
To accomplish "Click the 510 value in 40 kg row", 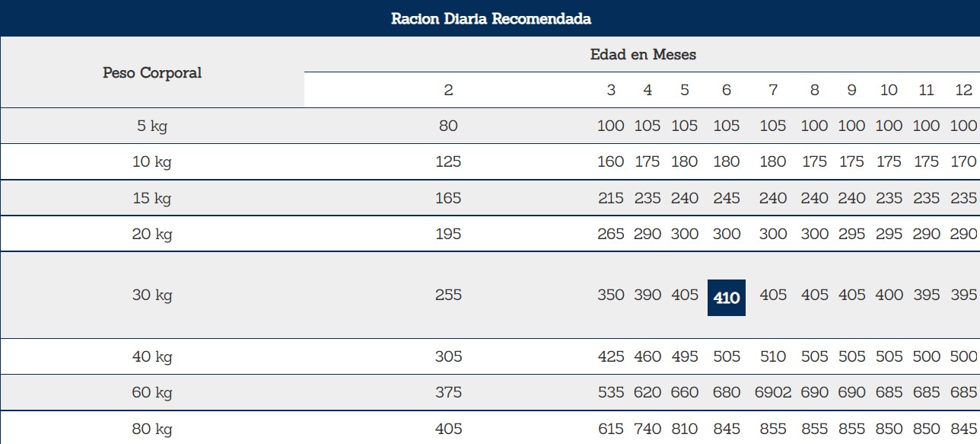I will 773,356.
